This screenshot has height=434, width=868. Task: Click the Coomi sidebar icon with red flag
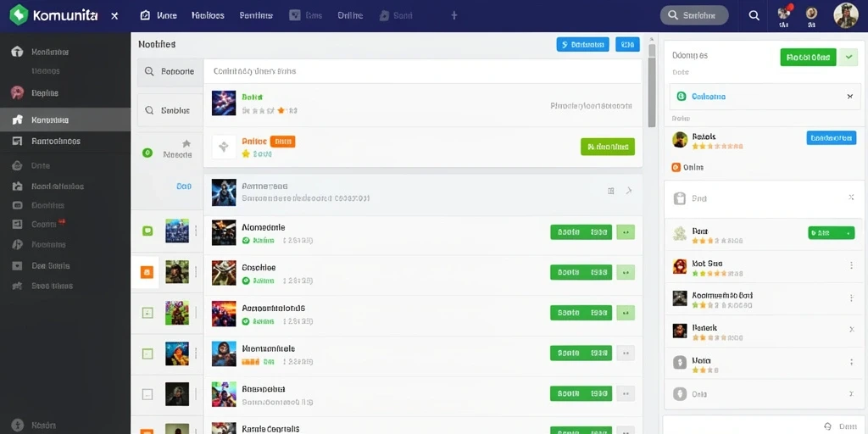pos(17,224)
